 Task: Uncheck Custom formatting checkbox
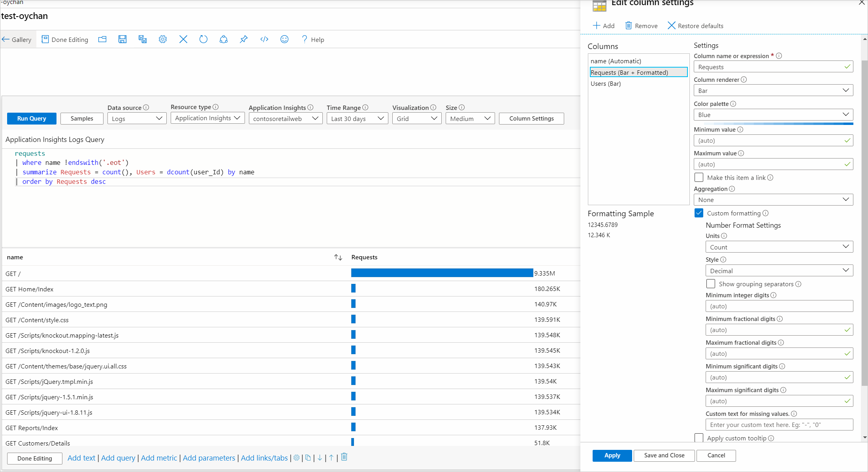(699, 213)
